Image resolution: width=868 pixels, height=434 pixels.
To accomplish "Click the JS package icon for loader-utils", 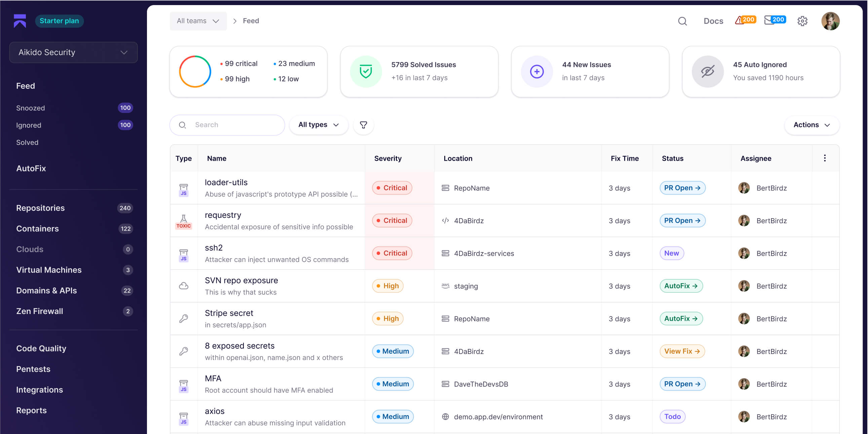I will pos(183,190).
